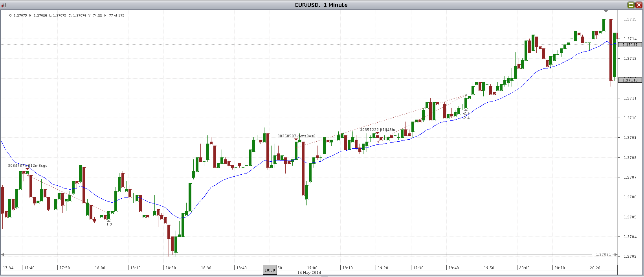Click the 14 May 2014 date label
Viewport: 644px width, 277px height.
tap(309, 273)
